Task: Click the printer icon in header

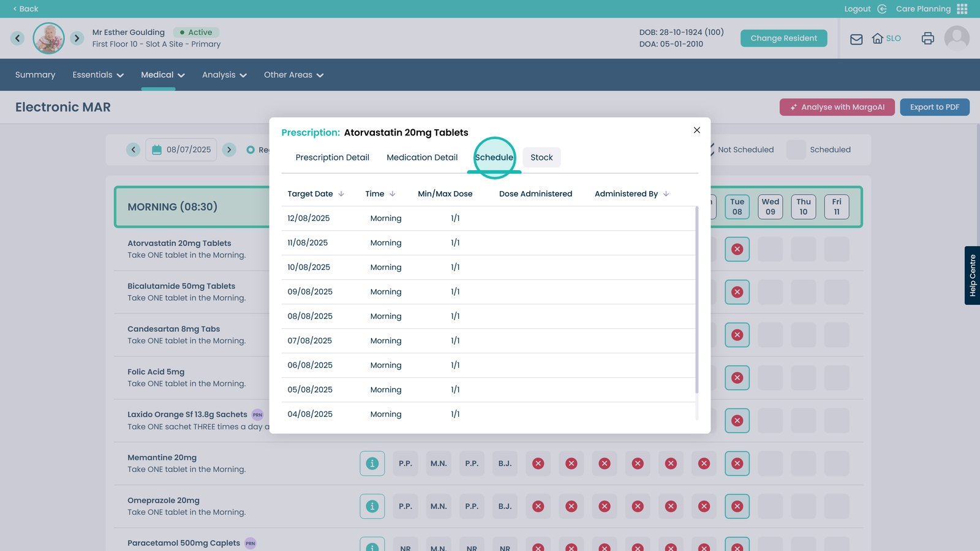Action: [927, 39]
